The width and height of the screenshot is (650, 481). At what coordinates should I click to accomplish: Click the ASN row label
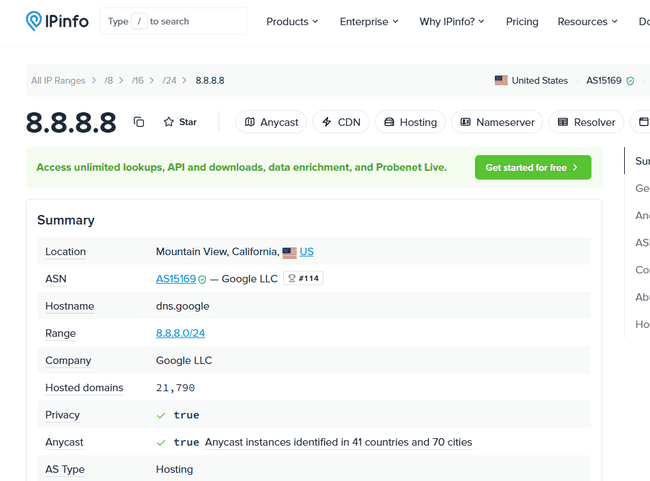(x=56, y=279)
